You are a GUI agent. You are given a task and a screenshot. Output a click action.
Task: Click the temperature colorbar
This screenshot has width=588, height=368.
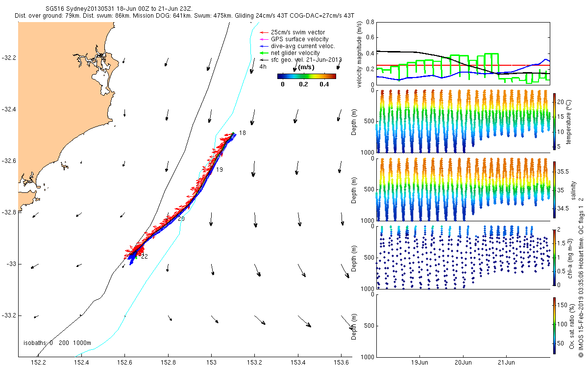(554, 121)
